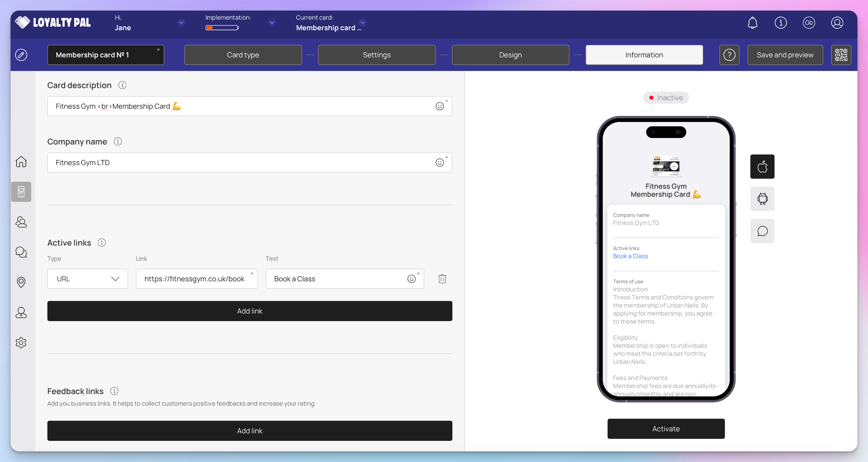The image size is (868, 462).
Task: Expand the URL type dropdown
Action: [87, 279]
